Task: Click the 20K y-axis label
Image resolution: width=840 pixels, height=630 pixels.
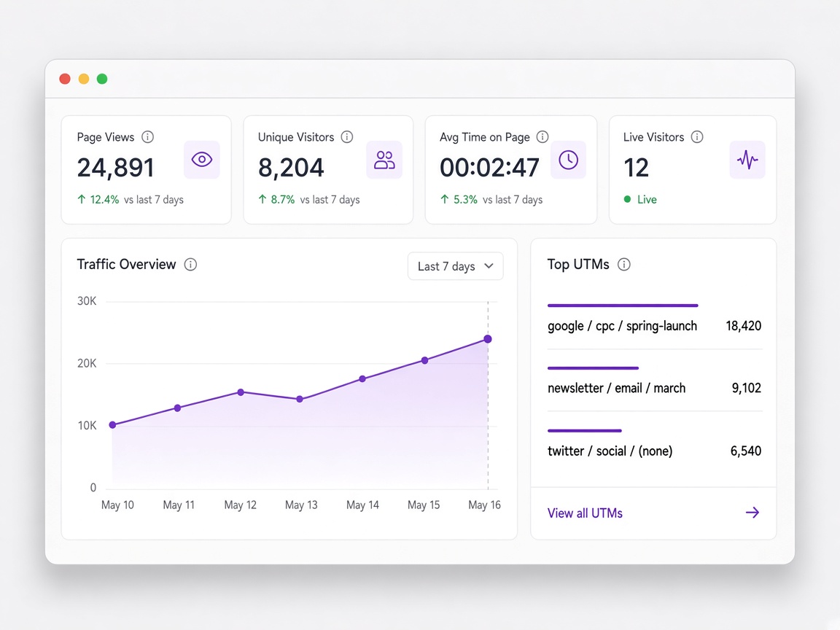Action: [x=87, y=363]
